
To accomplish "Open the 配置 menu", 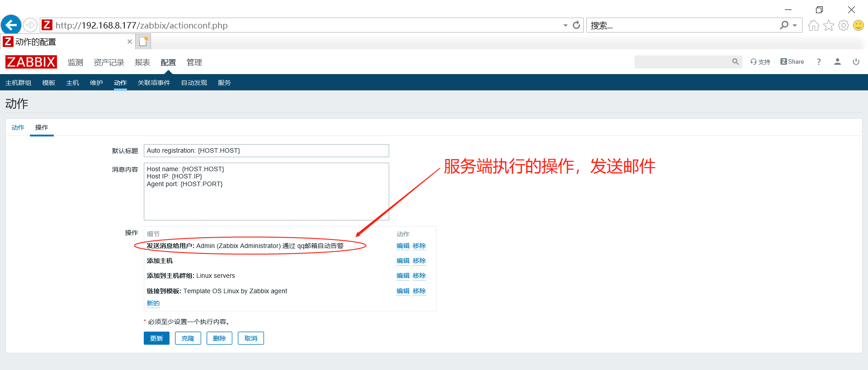I will click(x=168, y=62).
